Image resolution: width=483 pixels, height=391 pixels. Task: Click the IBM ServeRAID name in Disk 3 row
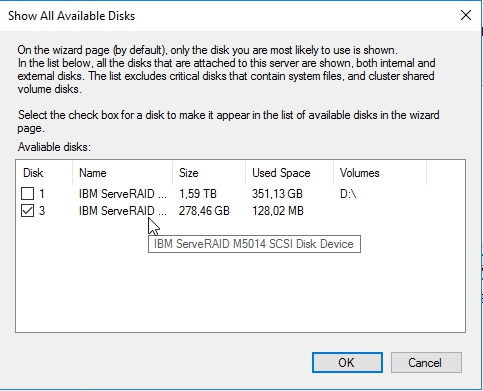[x=123, y=211]
